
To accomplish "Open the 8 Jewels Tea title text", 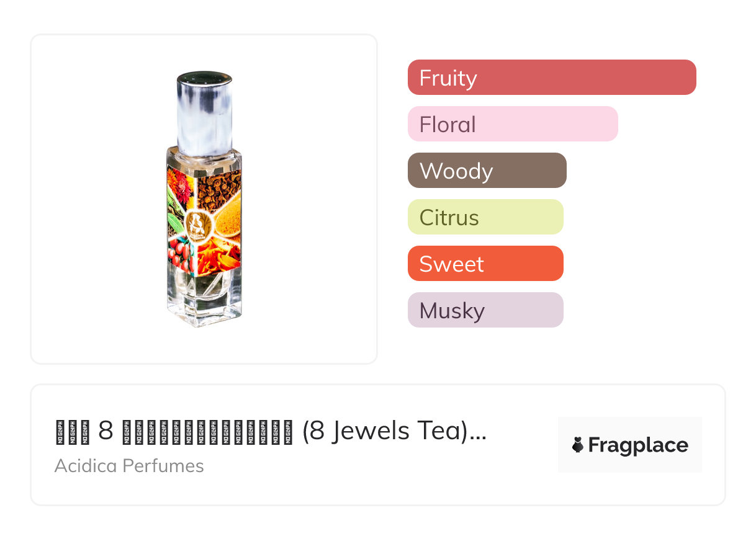I will pos(385,431).
